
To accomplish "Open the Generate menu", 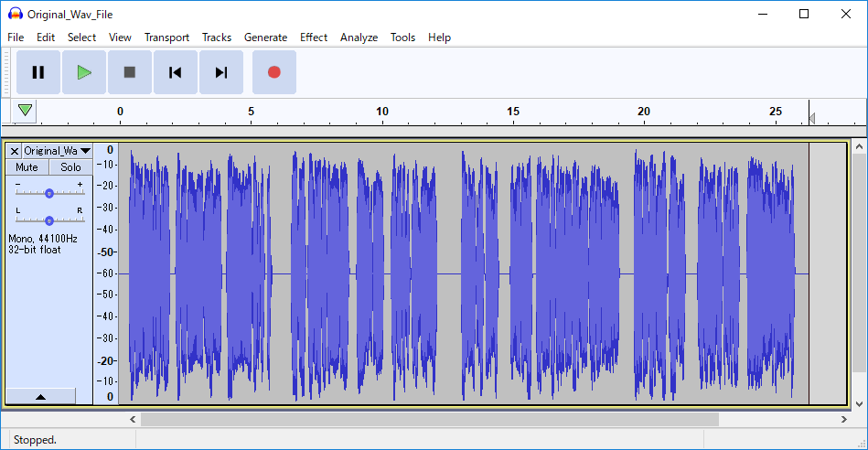I will pyautogui.click(x=266, y=37).
